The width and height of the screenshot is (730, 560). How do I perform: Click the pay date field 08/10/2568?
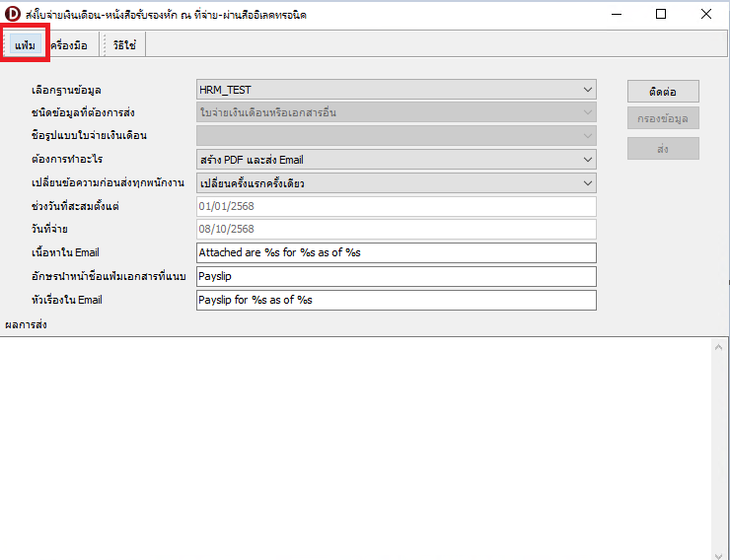pos(397,229)
